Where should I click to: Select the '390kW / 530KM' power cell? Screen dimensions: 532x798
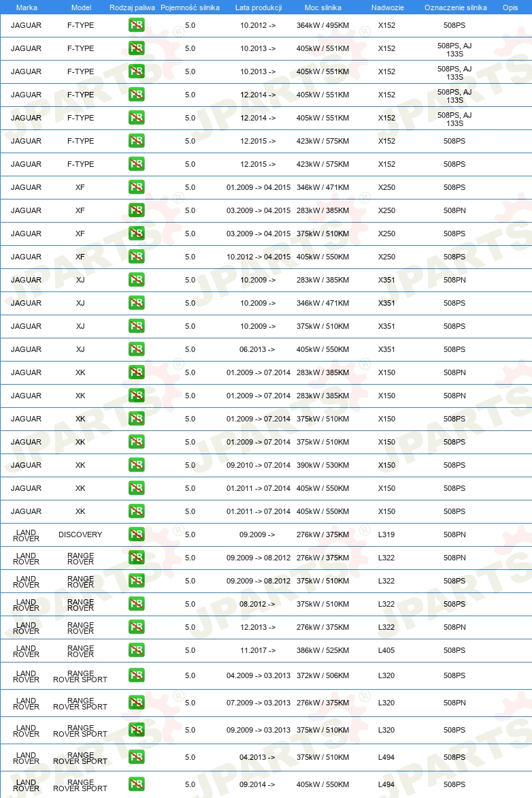click(323, 465)
